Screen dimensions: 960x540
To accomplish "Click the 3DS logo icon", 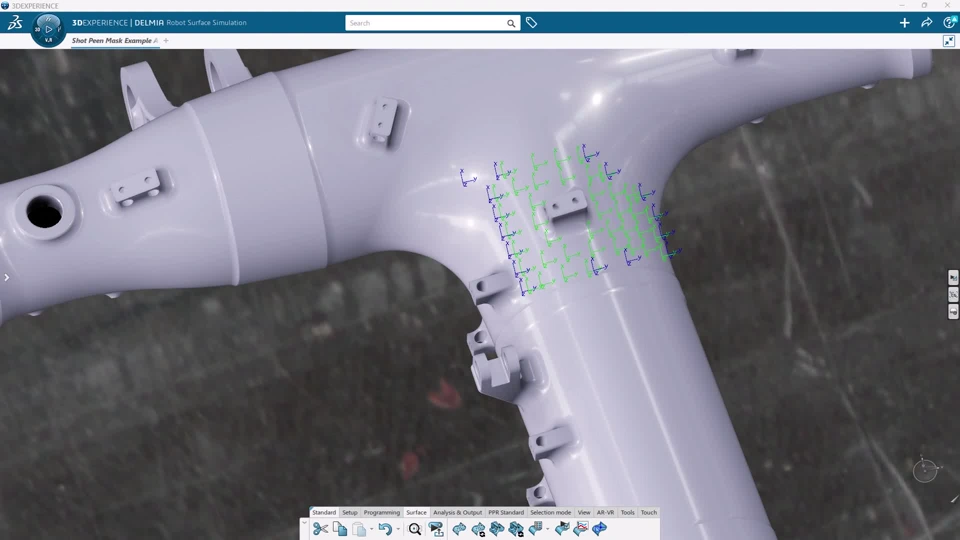I will [x=15, y=23].
